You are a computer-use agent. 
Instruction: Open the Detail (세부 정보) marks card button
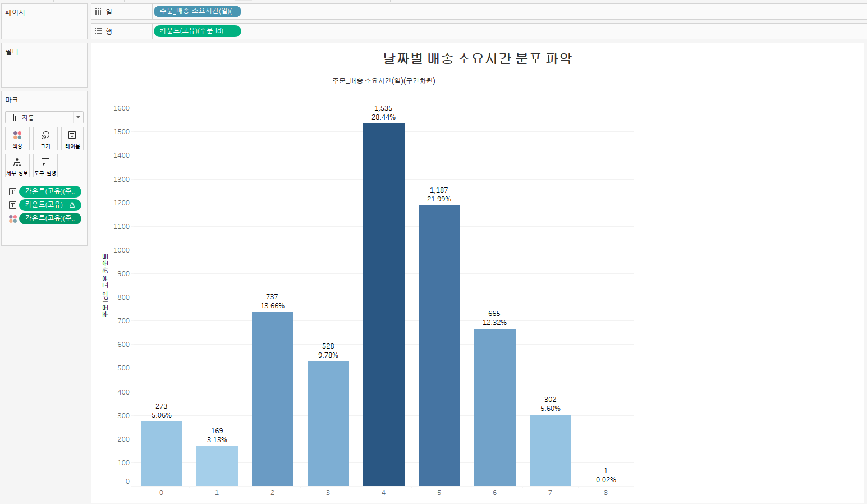pyautogui.click(x=17, y=166)
